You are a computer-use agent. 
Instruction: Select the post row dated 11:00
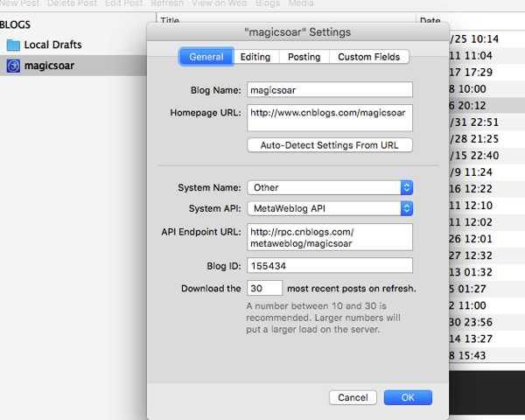point(486,305)
